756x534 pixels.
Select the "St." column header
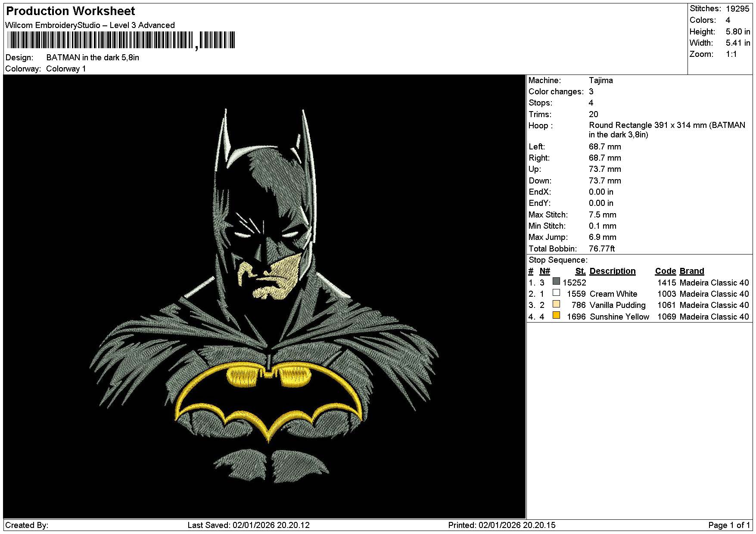(x=581, y=271)
